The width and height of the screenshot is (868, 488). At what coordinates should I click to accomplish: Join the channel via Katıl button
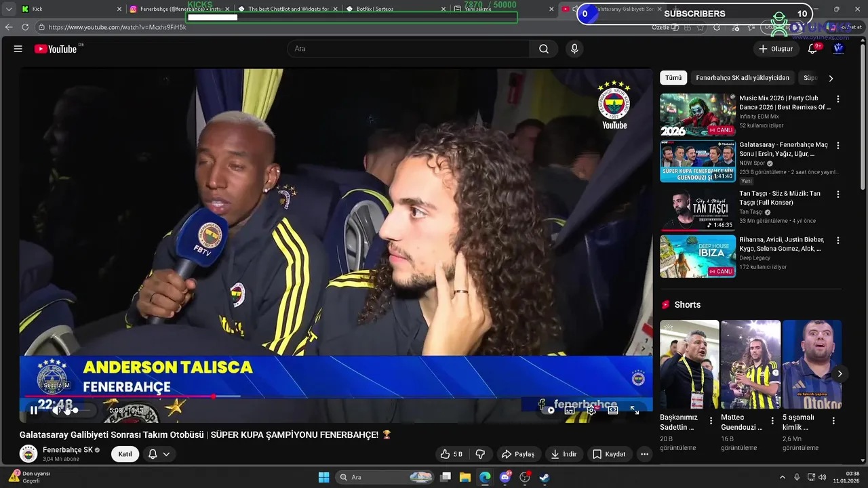click(x=125, y=454)
